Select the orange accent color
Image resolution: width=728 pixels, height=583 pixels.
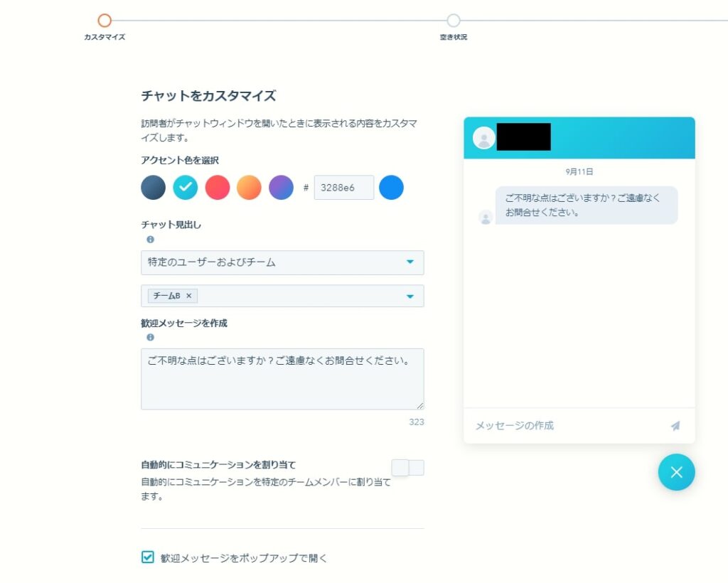(x=250, y=188)
